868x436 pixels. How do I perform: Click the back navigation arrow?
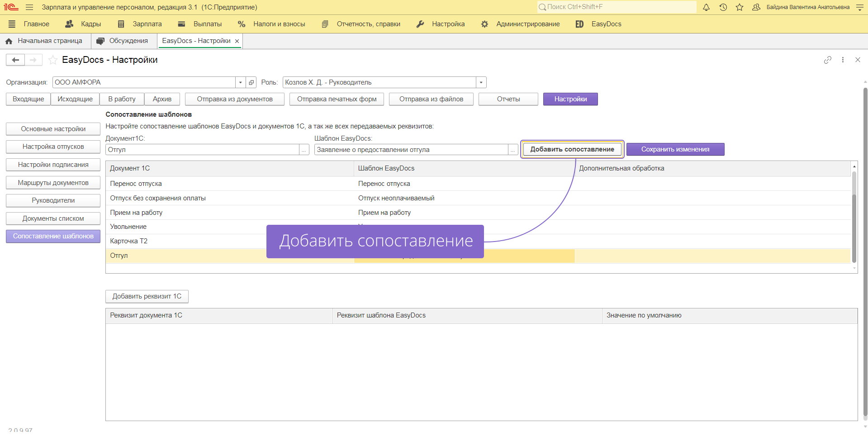pos(15,60)
